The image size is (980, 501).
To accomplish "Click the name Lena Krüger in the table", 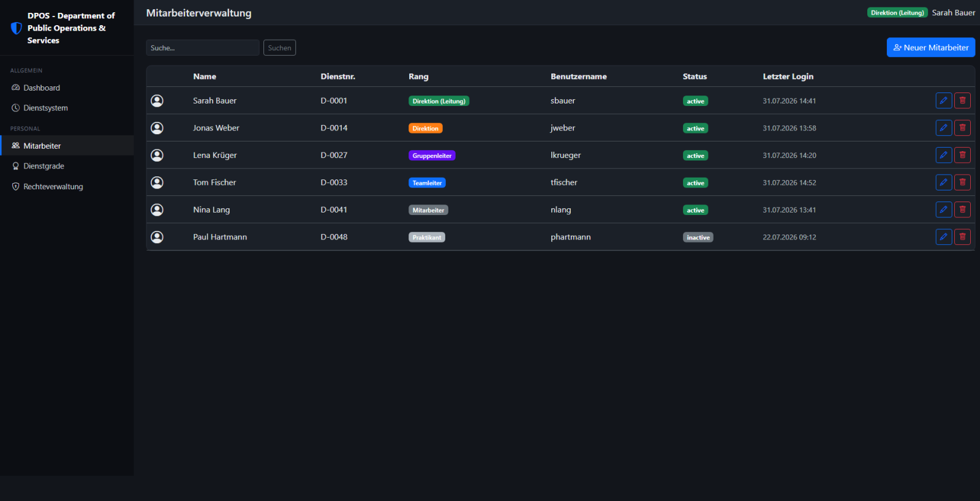I will [x=215, y=155].
